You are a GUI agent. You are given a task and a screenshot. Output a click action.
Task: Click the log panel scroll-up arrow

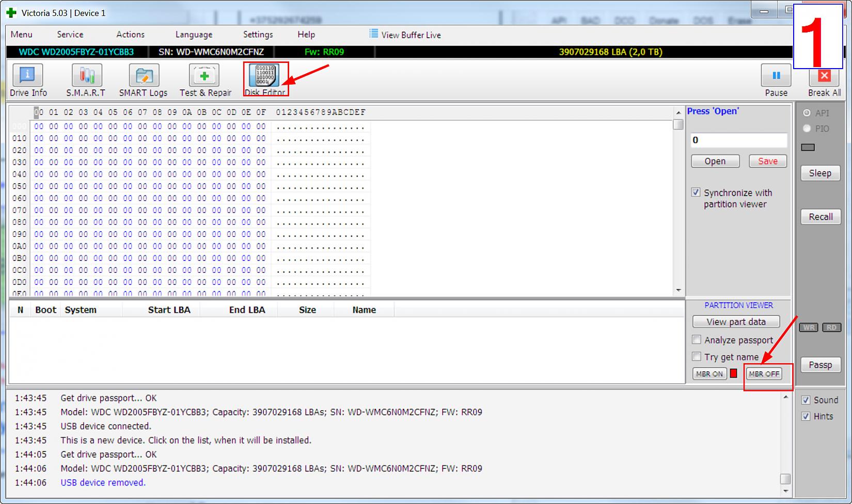click(x=785, y=397)
